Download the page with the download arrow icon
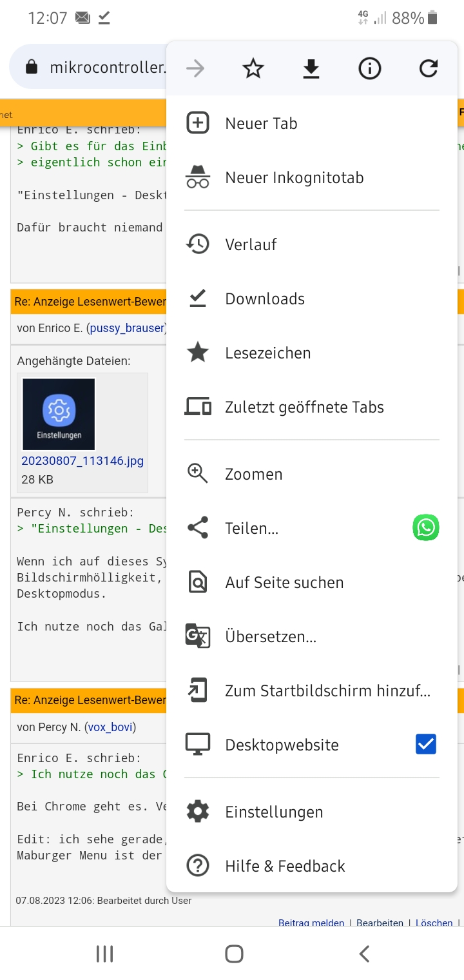This screenshot has width=464, height=980. (x=311, y=68)
